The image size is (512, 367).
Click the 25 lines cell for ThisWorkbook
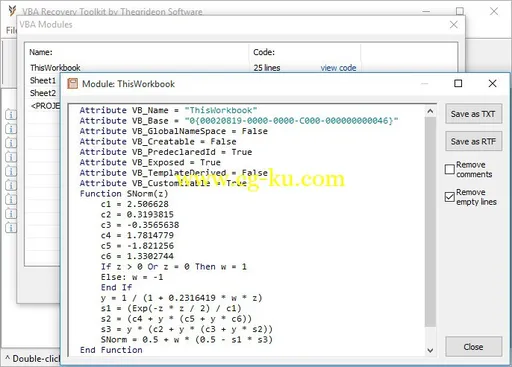[x=267, y=68]
